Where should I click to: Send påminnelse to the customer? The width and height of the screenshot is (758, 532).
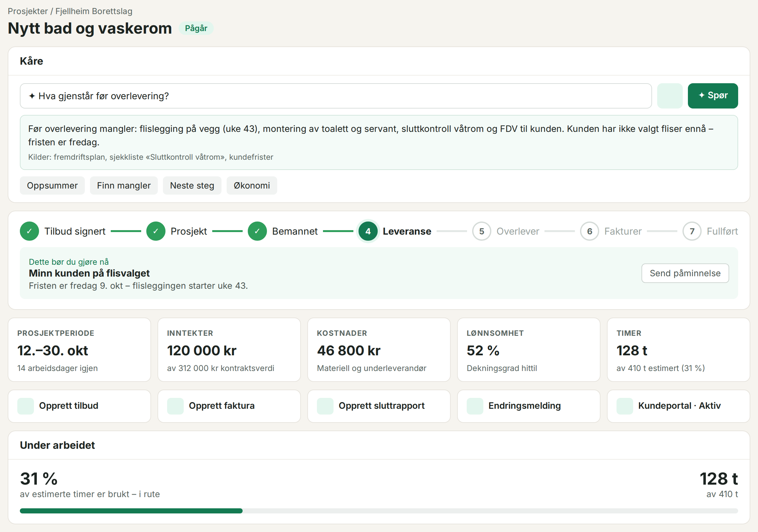pos(685,273)
